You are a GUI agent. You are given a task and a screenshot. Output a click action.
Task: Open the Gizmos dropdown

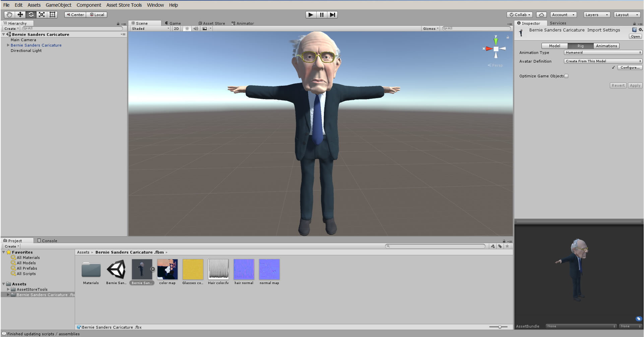[431, 29]
